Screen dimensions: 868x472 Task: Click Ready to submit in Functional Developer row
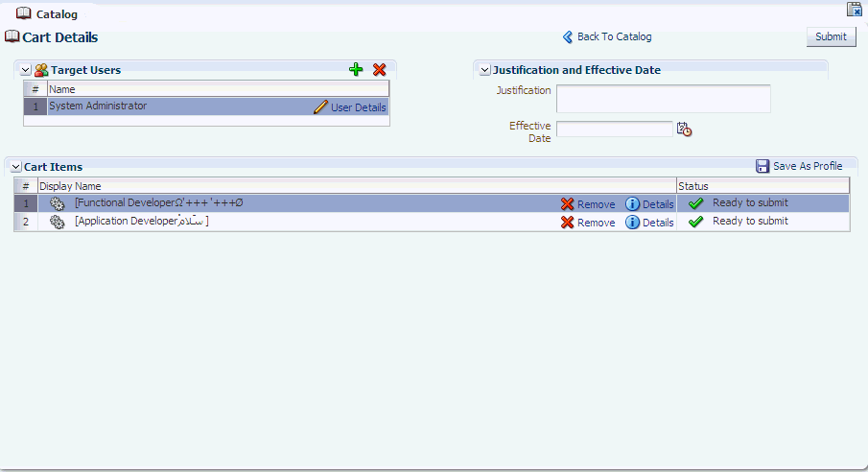750,202
